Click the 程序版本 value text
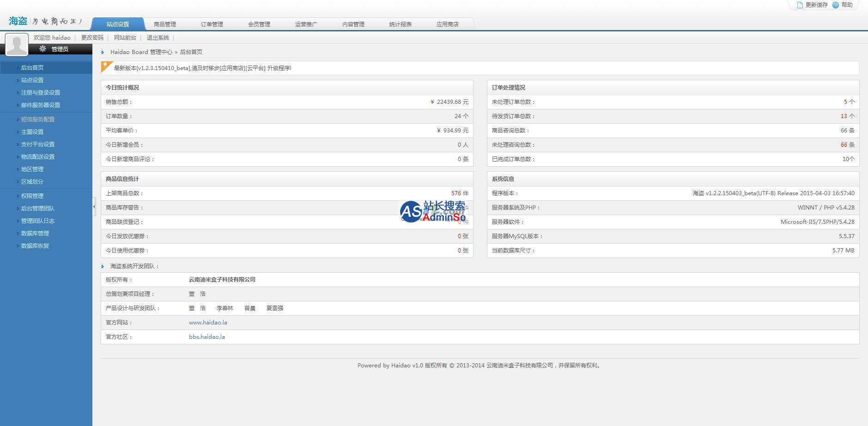This screenshot has width=868, height=426. point(773,193)
